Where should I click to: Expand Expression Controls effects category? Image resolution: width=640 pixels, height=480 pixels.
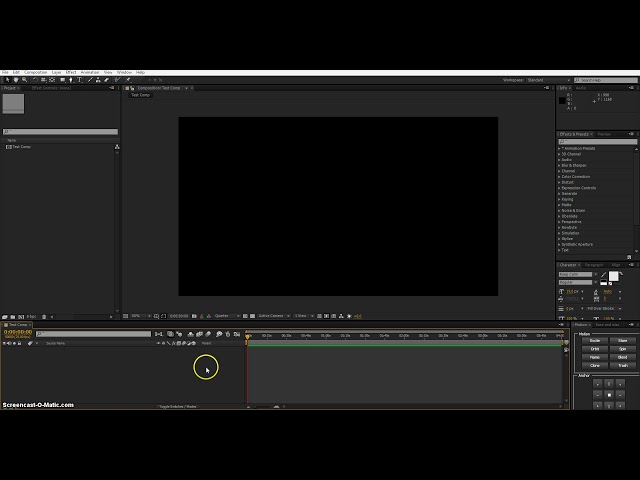point(559,188)
